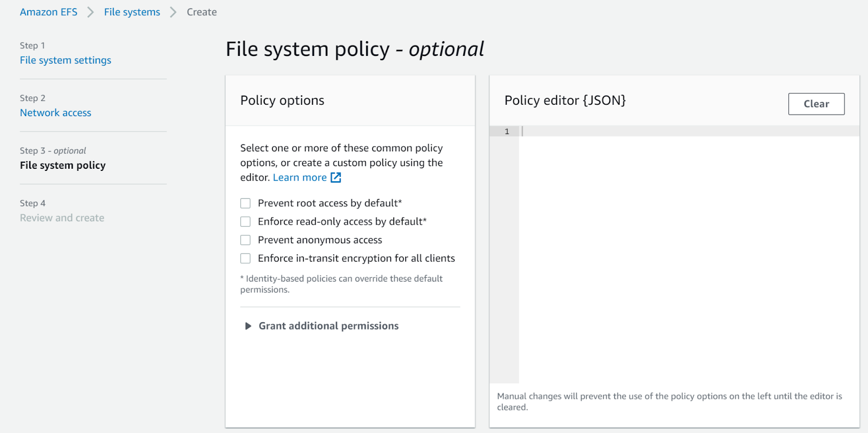Click the external link icon beside Learn more
Viewport: 868px width, 433px height.
(x=336, y=177)
